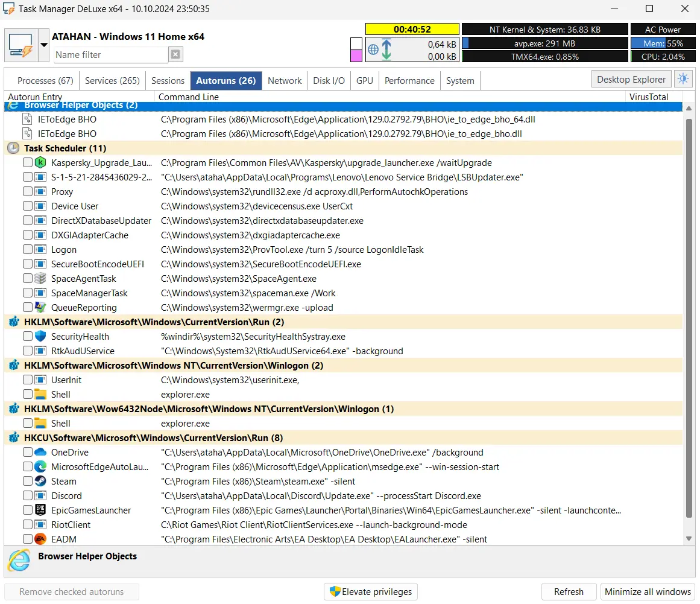Viewport: 700px width, 604px height.
Task: Click the green Kaspersky icon
Action: tap(40, 163)
